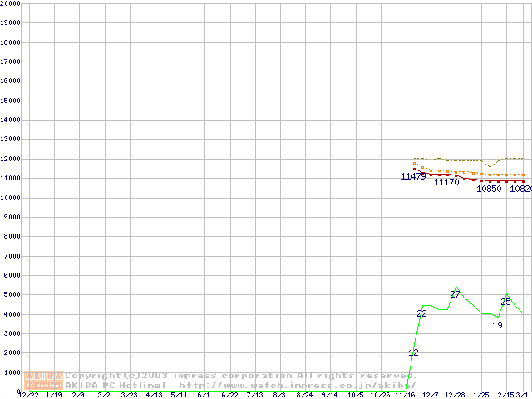
Task: Click the green line label 25
Action: click(505, 302)
